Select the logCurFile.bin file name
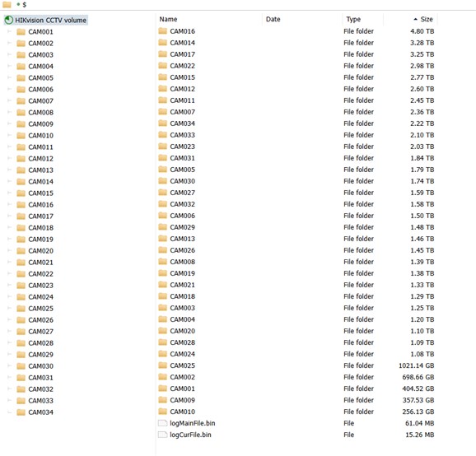 pos(190,435)
